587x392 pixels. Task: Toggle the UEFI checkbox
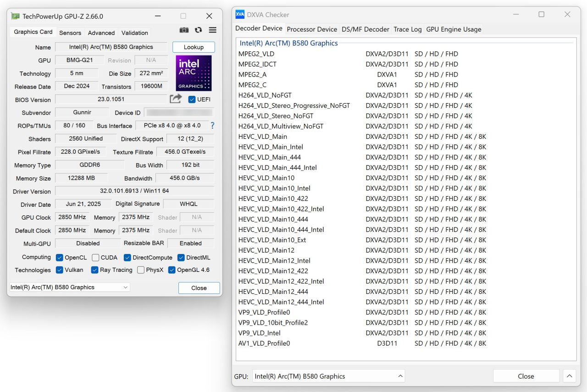[x=192, y=99]
